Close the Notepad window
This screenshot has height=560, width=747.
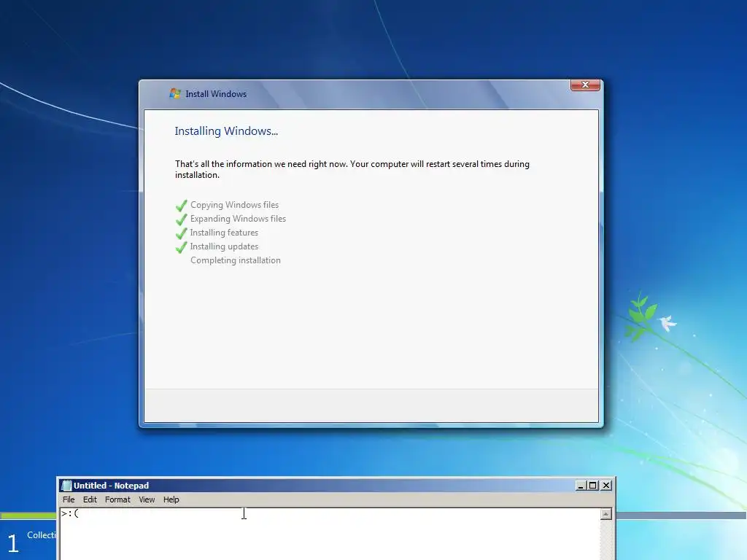pyautogui.click(x=606, y=485)
